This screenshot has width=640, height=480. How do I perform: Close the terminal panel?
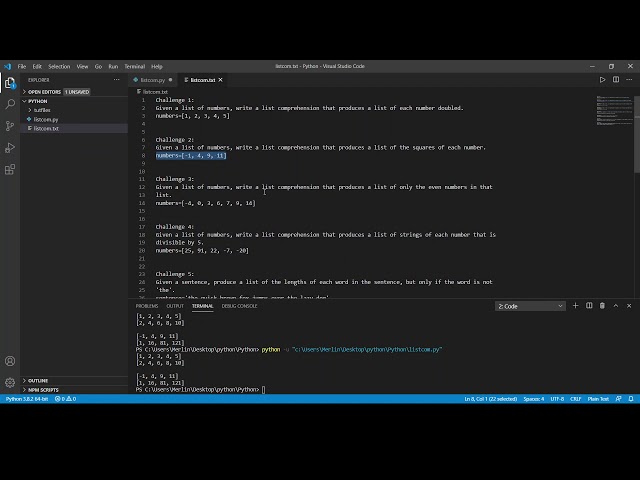click(x=629, y=306)
